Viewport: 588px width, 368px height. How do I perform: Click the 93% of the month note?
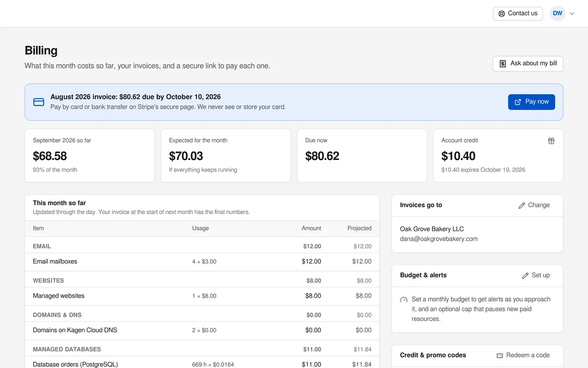[55, 170]
